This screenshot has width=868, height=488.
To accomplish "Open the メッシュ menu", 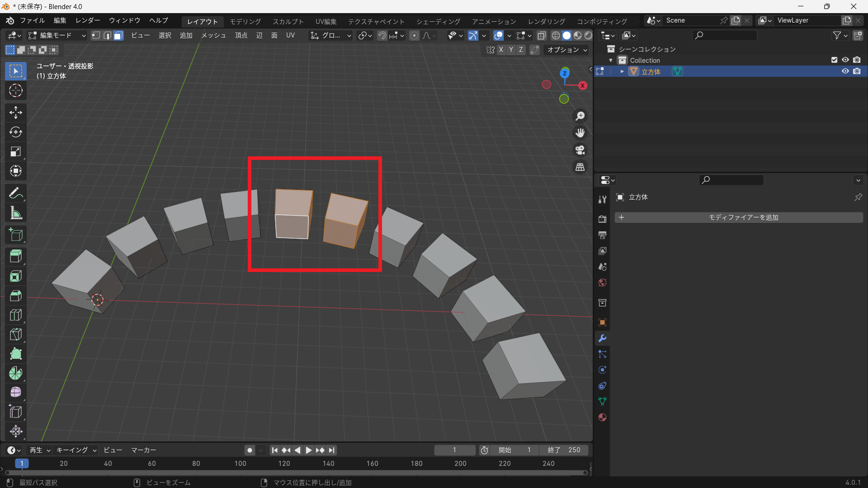I will click(x=213, y=35).
